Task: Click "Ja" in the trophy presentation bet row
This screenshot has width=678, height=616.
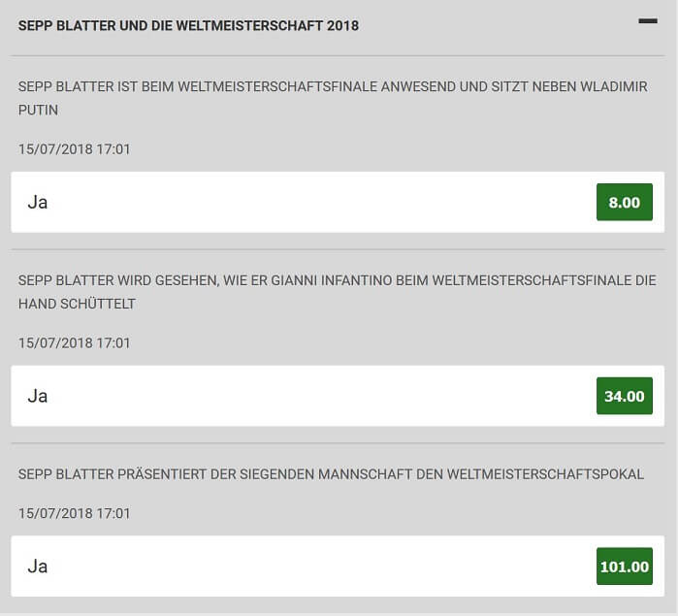Action: tap(38, 567)
